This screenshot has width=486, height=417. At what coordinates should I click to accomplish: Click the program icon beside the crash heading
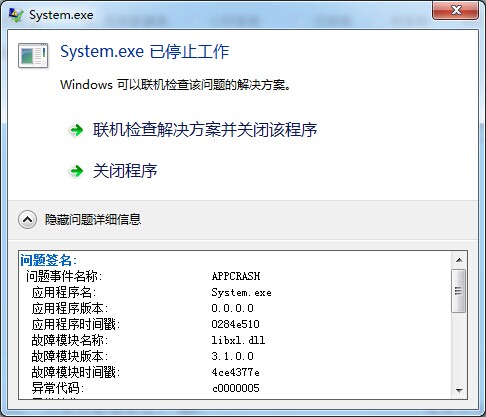(x=33, y=55)
